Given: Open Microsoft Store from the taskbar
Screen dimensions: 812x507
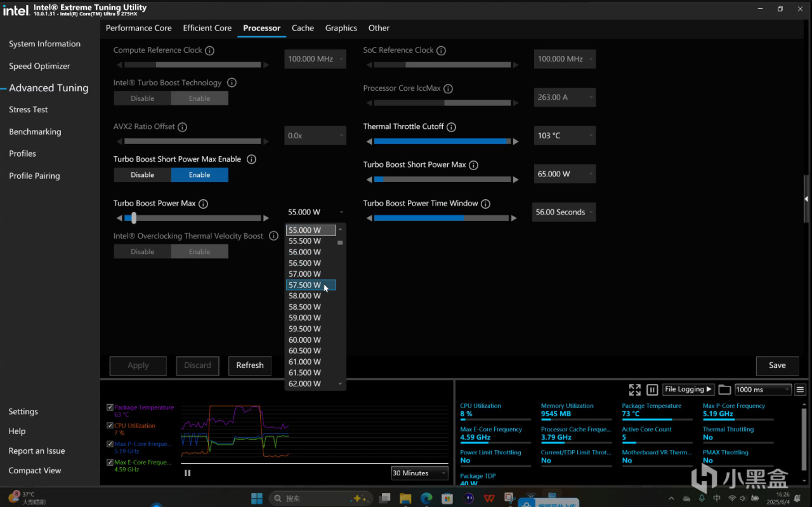Looking at the screenshot, I should [x=447, y=498].
